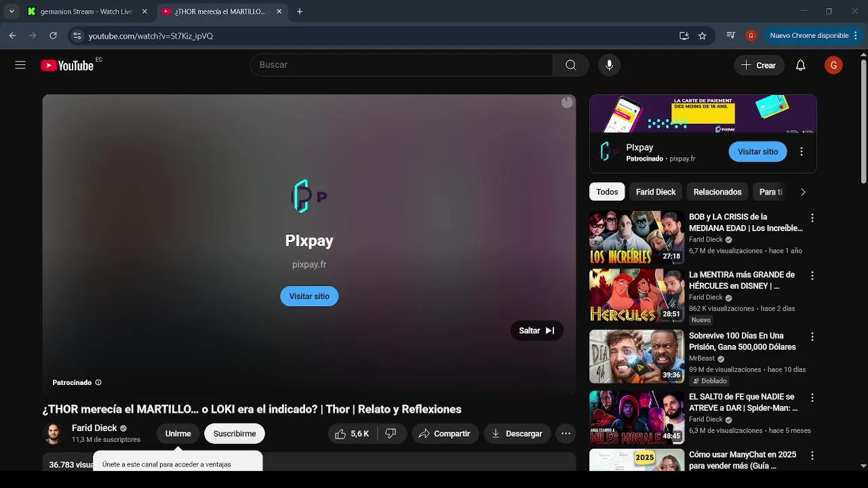Open MrBeast channel name in sidebar

click(x=702, y=359)
